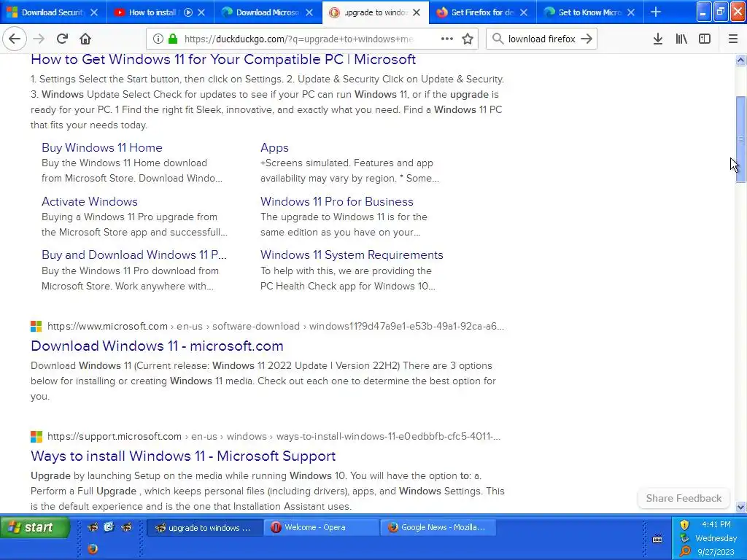Click the green padlock in the address bar
The width and height of the screenshot is (747, 560).
172,39
